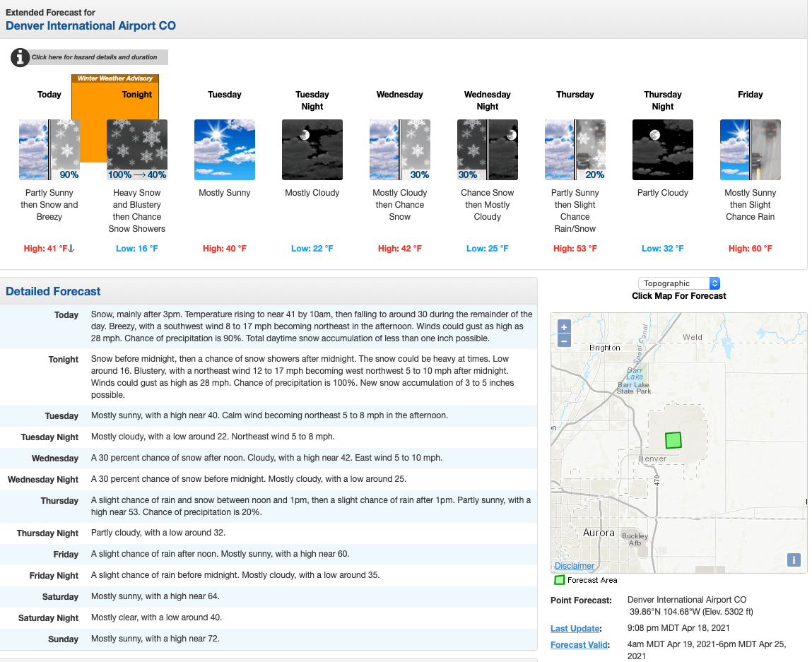Click Aurora on the forecast map

[599, 533]
